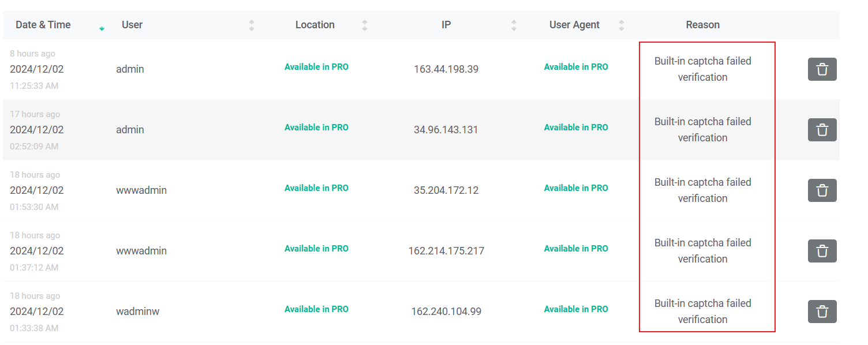Viewport: 868px width, 345px height.
Task: Open Available in PRO location link, first row
Action: (x=316, y=67)
